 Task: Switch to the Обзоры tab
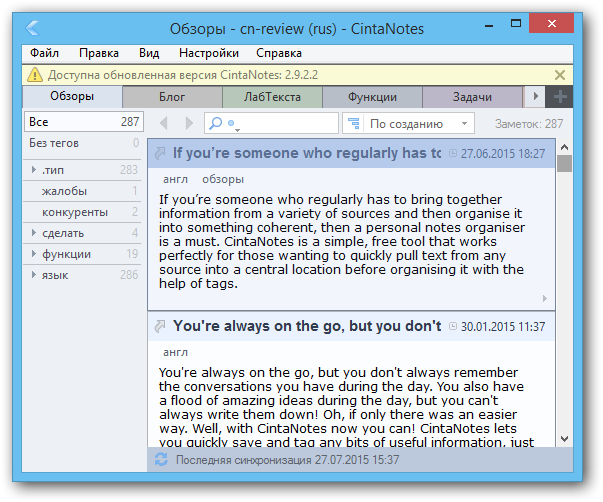(x=72, y=96)
